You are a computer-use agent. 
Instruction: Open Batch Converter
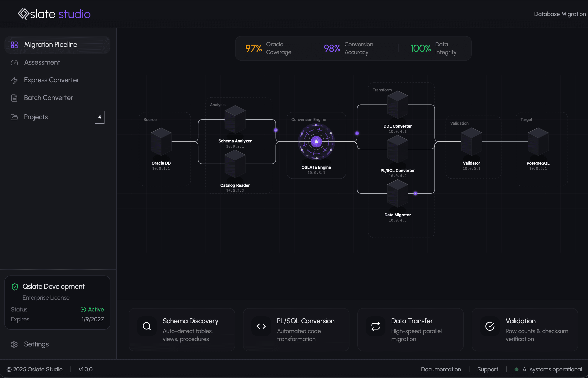57,98
